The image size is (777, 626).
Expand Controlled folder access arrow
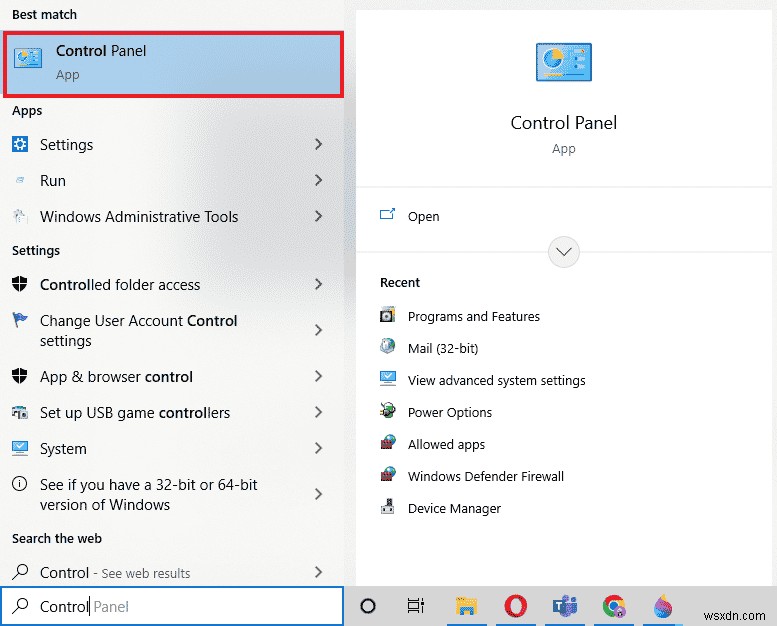pyautogui.click(x=319, y=284)
